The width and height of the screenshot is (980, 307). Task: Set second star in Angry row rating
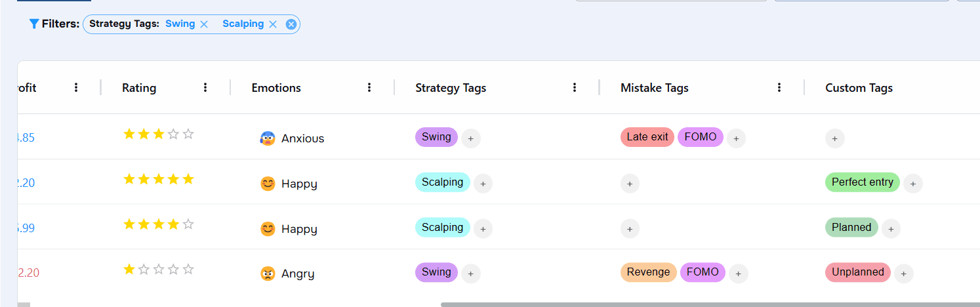[x=144, y=269]
